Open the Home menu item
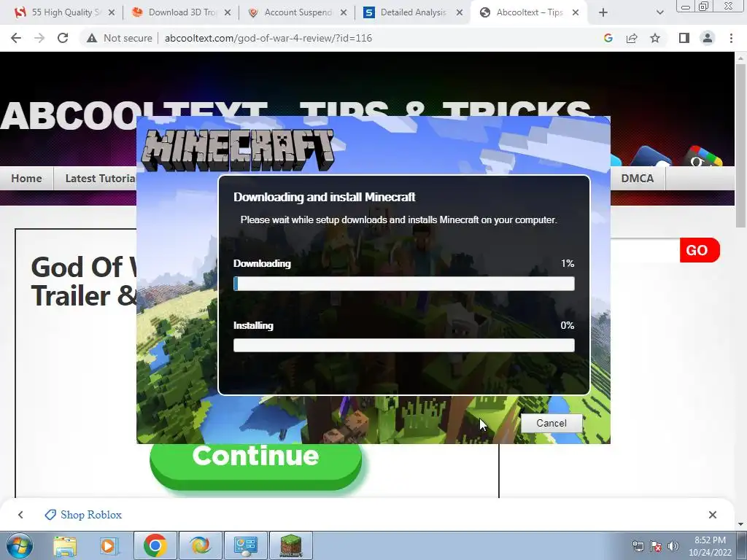Screen dimensions: 747x560 click(x=27, y=178)
